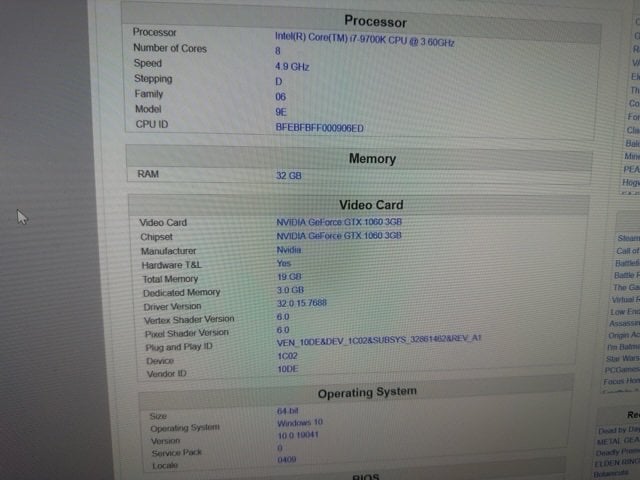Click the CPU ID label

(x=152, y=124)
